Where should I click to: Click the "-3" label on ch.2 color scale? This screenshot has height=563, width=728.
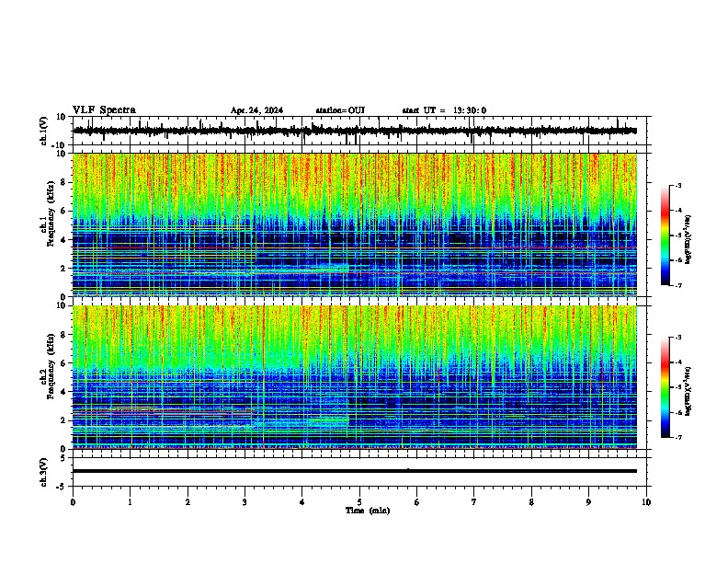click(678, 338)
